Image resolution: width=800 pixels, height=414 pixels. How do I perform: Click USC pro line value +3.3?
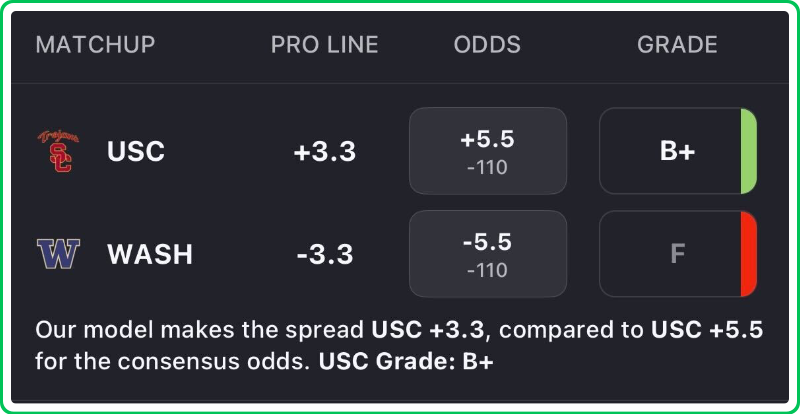tap(324, 152)
